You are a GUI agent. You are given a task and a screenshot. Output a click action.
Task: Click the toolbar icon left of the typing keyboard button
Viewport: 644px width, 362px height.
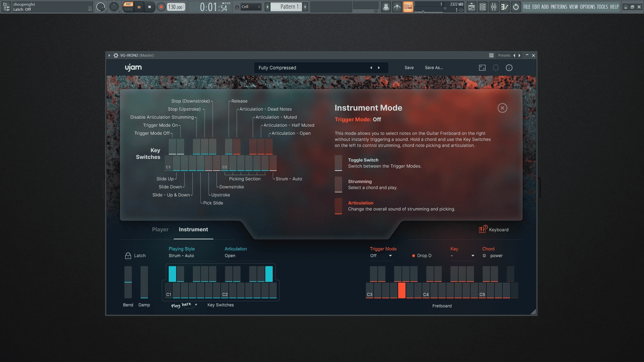pyautogui.click(x=397, y=7)
